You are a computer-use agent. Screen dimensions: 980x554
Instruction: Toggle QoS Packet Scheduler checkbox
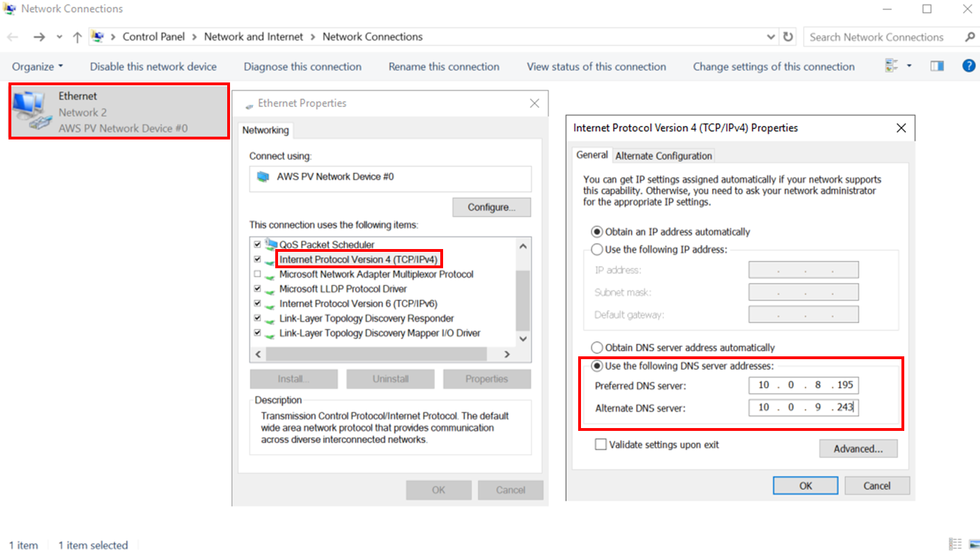click(x=258, y=245)
